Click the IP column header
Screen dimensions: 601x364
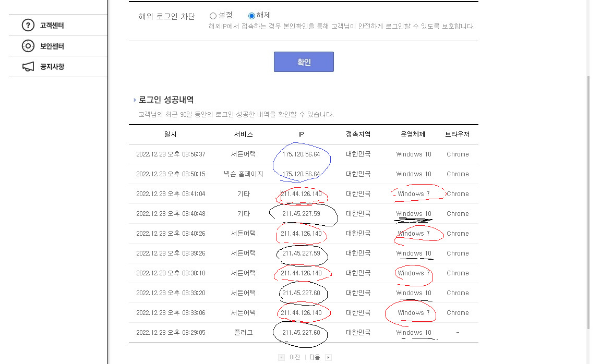click(301, 135)
